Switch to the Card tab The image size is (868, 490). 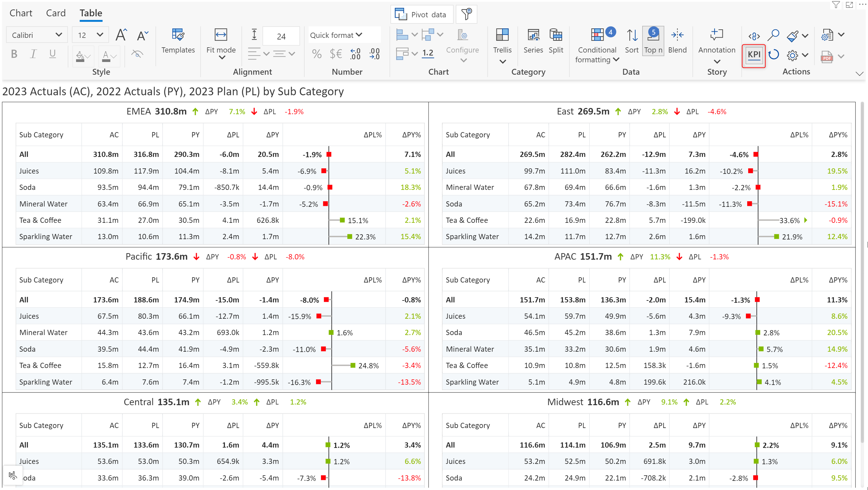[x=55, y=13]
